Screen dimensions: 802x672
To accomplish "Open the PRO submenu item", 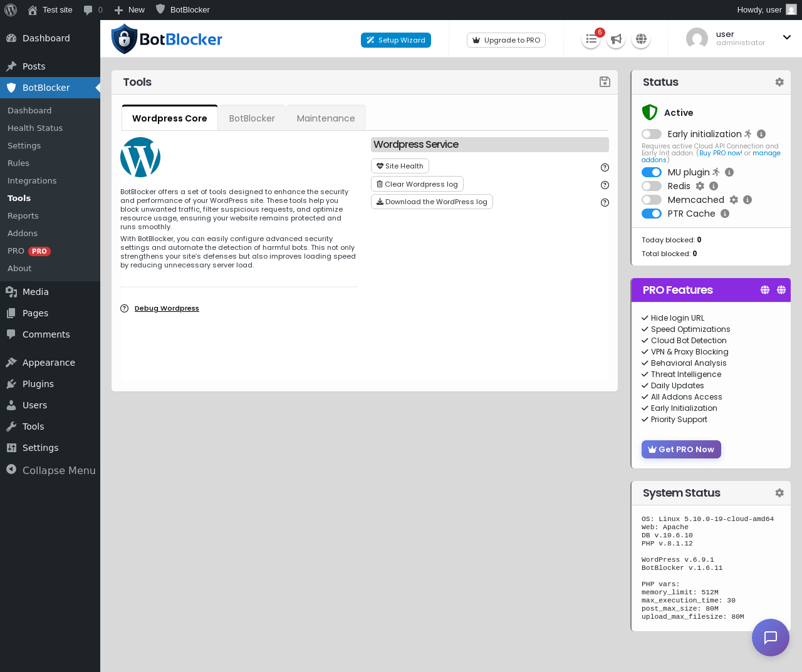I will [29, 251].
